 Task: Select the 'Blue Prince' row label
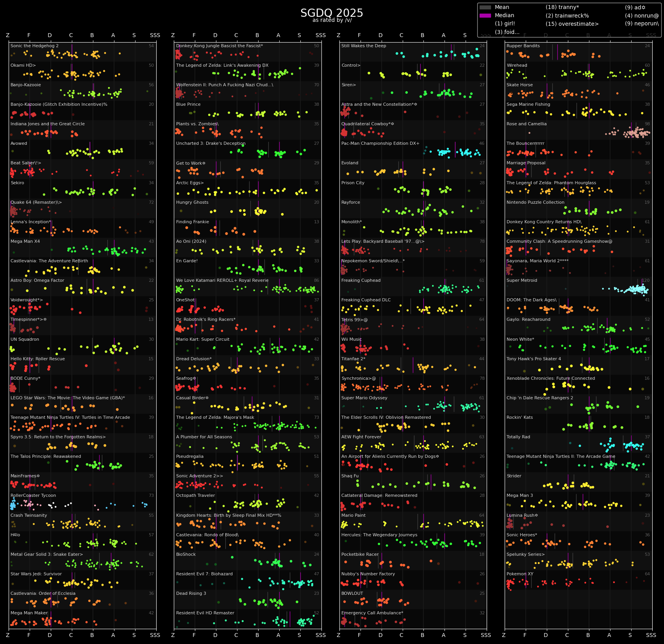pyautogui.click(x=188, y=105)
